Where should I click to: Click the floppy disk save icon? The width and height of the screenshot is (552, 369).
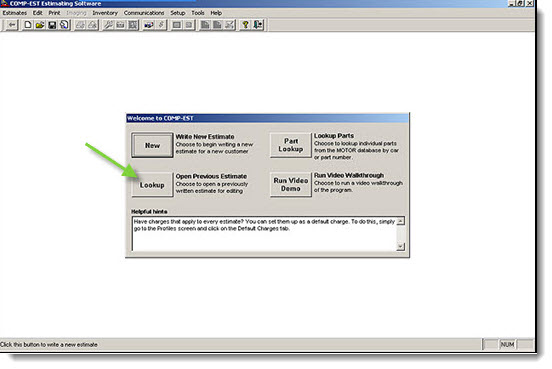point(52,25)
